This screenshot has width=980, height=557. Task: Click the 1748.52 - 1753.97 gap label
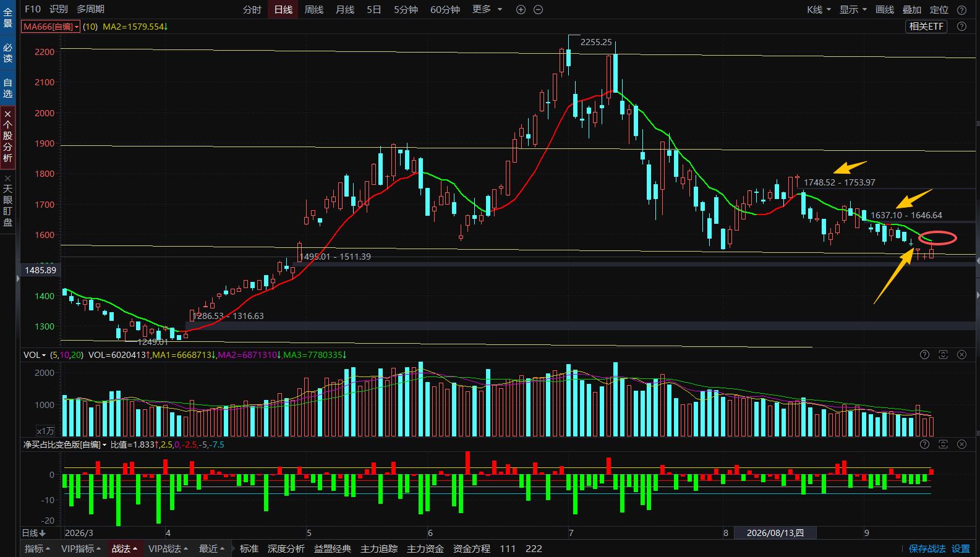pyautogui.click(x=840, y=182)
